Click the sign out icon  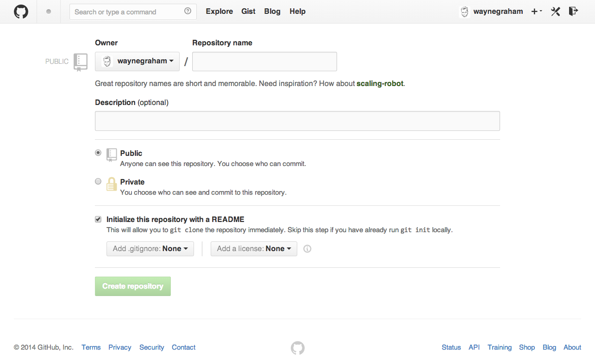click(x=573, y=11)
